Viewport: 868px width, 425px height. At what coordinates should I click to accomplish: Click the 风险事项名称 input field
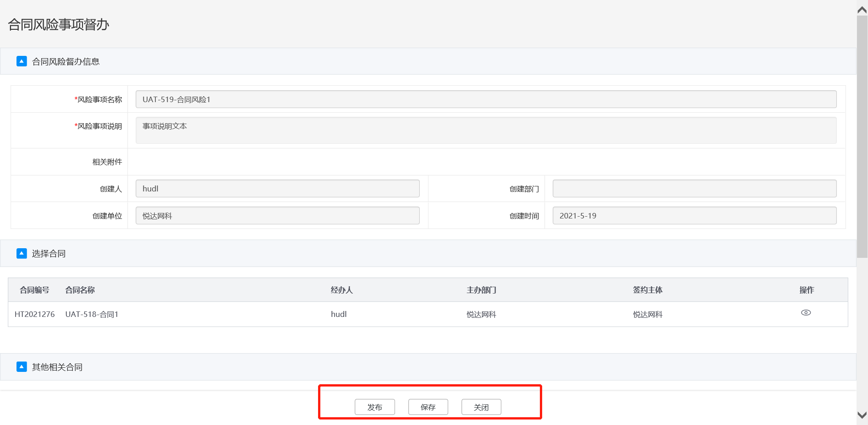coord(486,99)
